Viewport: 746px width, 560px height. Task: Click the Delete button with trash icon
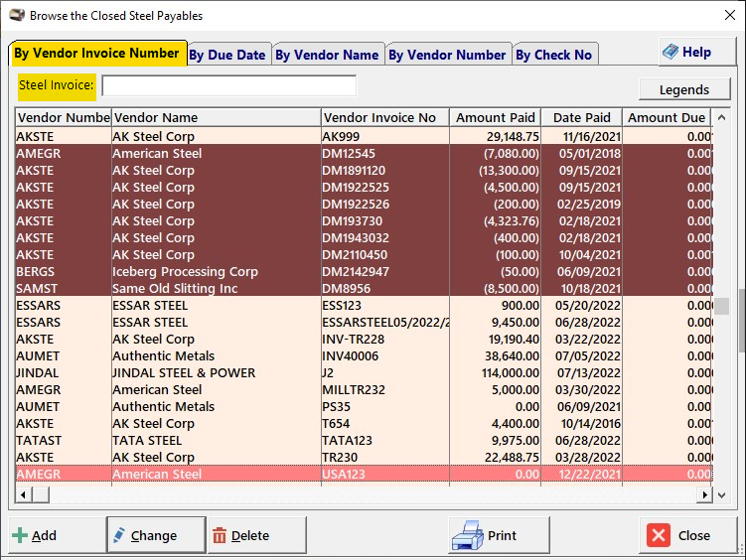257,535
